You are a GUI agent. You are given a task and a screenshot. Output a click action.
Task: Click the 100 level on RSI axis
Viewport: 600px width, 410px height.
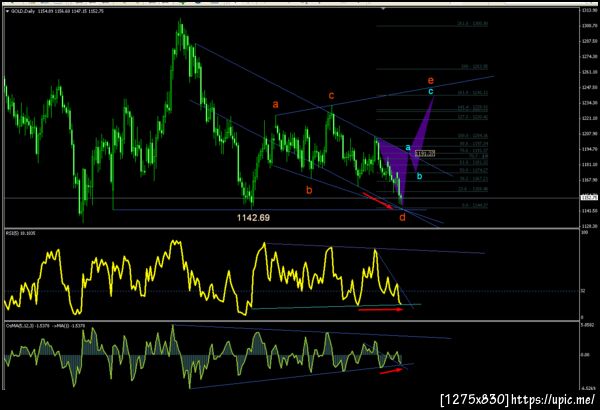click(x=584, y=233)
